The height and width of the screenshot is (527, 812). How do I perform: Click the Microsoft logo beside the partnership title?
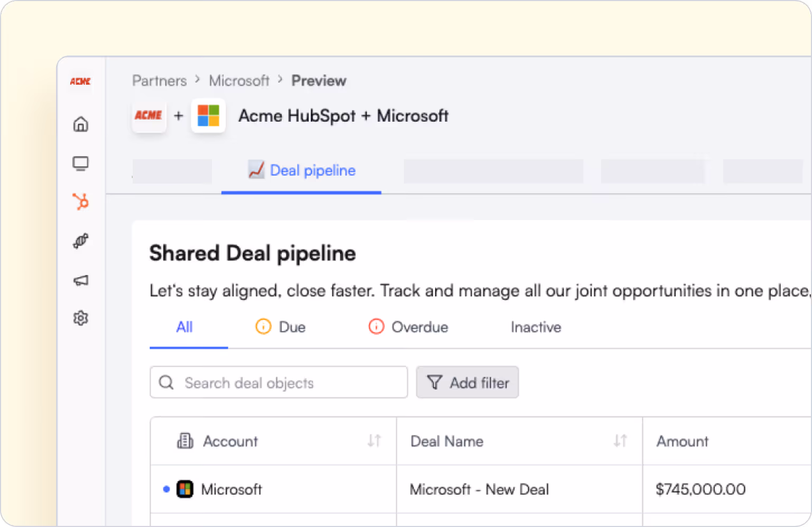click(208, 115)
